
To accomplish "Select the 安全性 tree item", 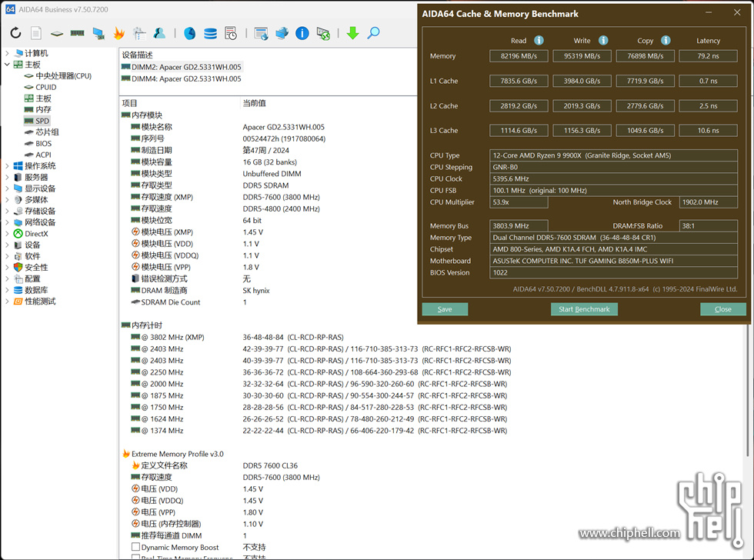I will [36, 267].
